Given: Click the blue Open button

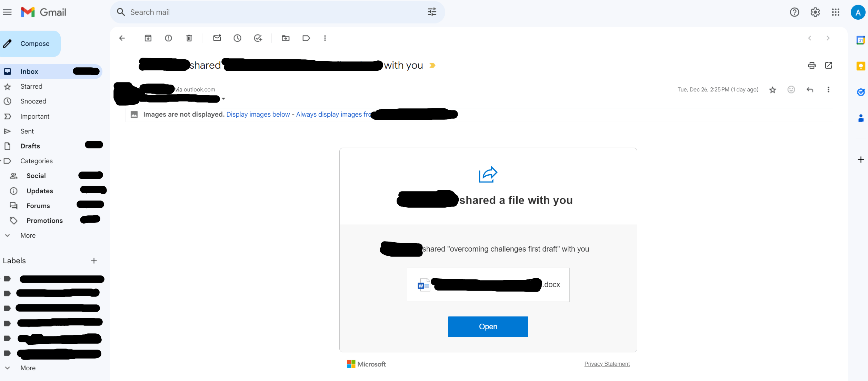Looking at the screenshot, I should pyautogui.click(x=488, y=327).
